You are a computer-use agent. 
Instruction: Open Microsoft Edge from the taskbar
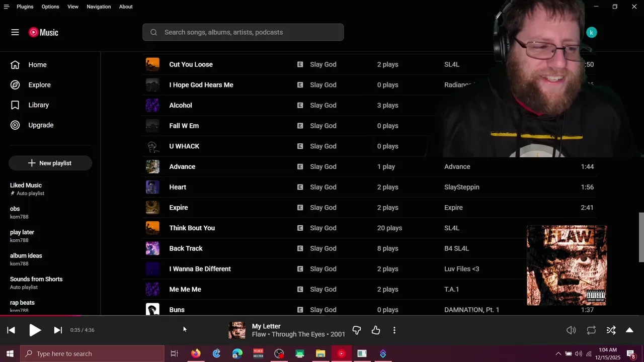point(237,353)
